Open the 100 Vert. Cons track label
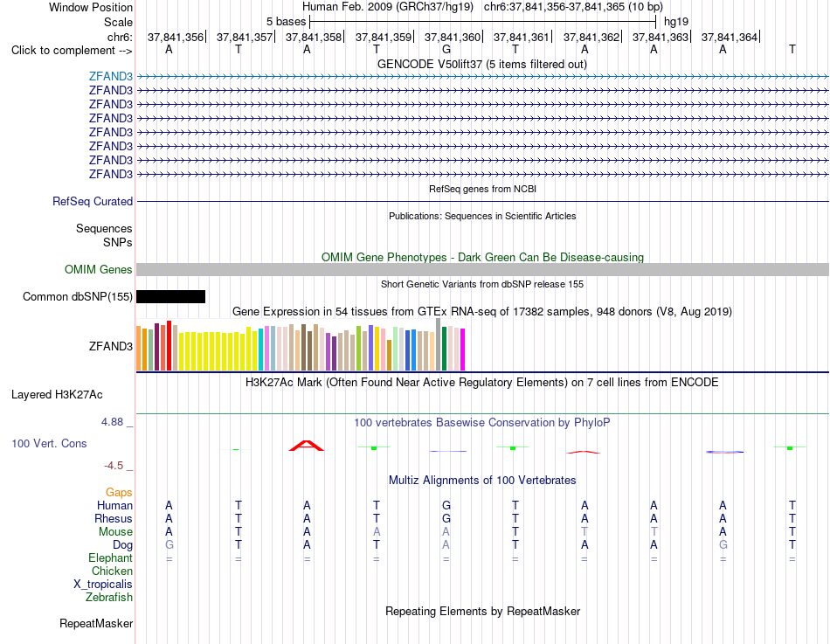Screen dimensions: 830x644 [49, 443]
